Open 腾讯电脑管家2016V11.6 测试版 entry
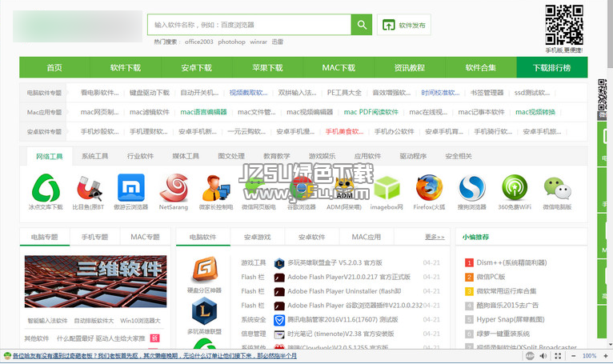 click(343, 320)
